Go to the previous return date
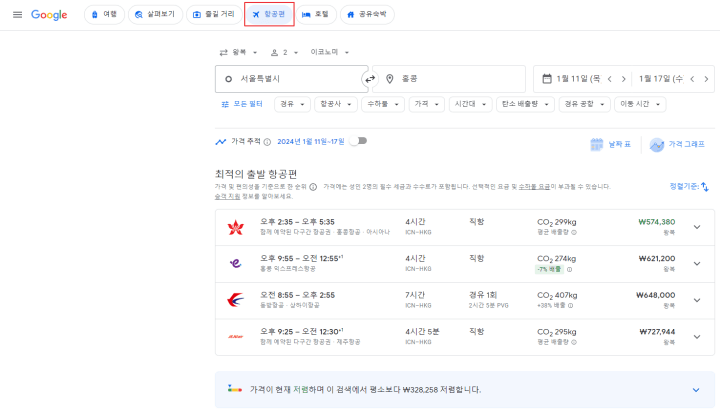This screenshot has width=720, height=411. 692,79
